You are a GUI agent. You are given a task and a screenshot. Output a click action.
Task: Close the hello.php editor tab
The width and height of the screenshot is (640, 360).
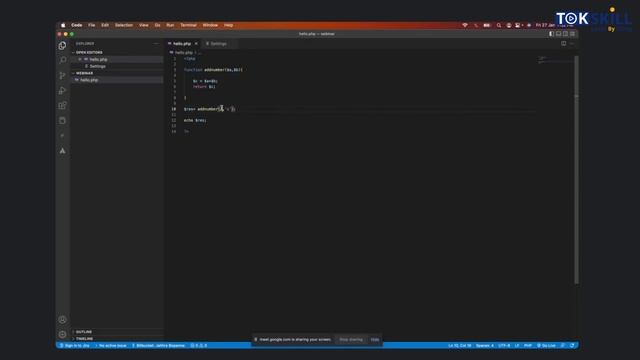pos(196,43)
